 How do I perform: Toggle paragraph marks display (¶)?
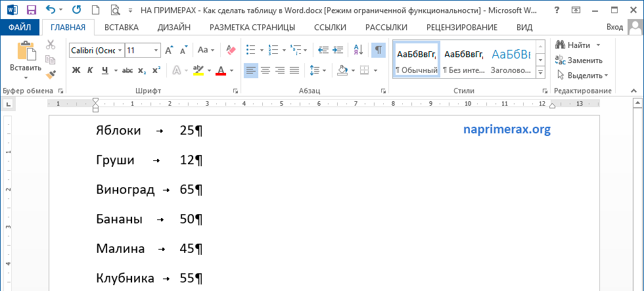point(379,50)
